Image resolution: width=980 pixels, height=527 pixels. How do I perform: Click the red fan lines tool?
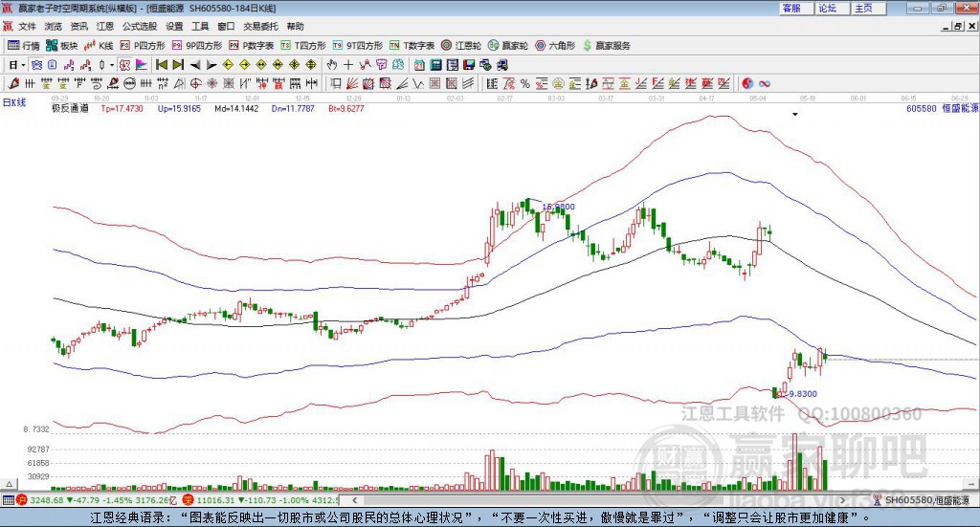tap(352, 83)
